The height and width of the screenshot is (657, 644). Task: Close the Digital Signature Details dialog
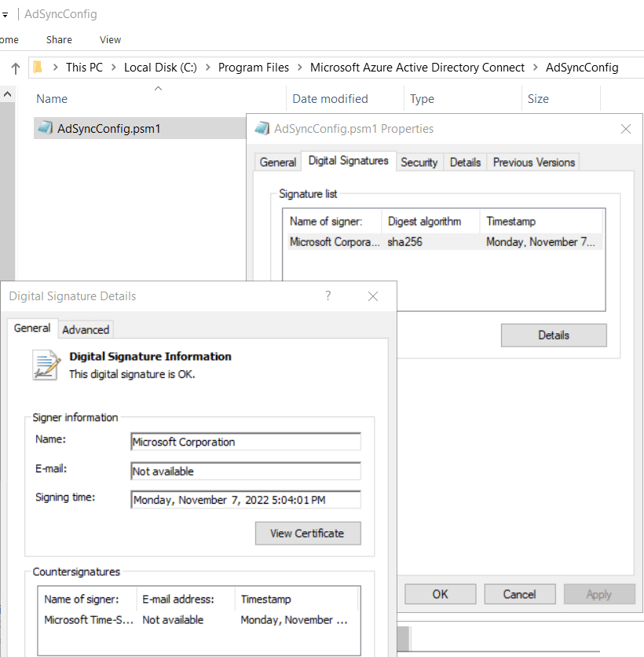click(x=373, y=296)
